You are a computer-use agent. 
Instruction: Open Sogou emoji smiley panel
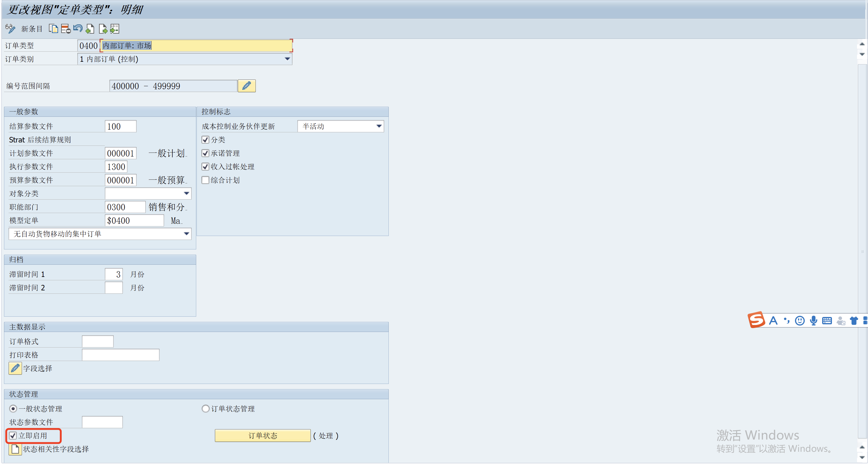[x=800, y=320]
